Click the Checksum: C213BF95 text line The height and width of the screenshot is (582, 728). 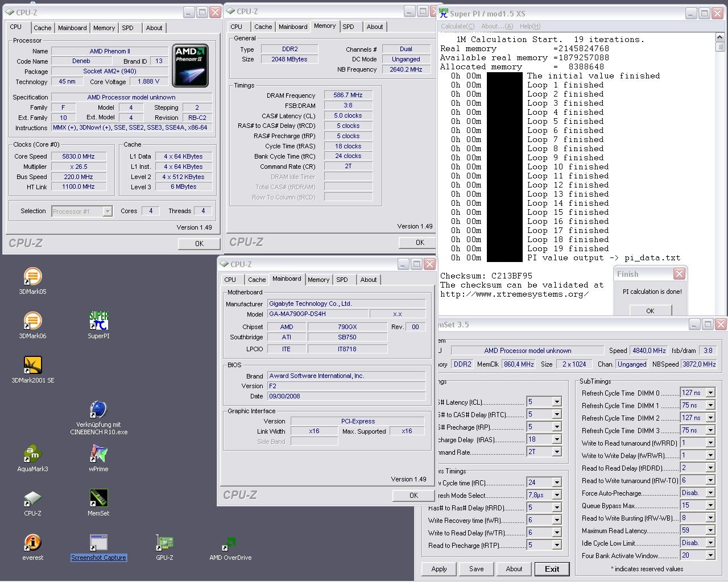click(486, 276)
